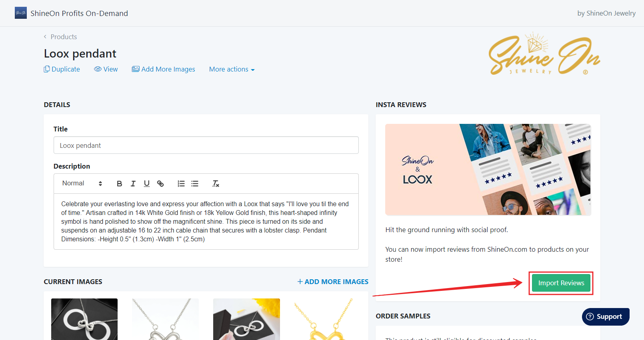Click 'Hit the ground running' text
Screen dimensions: 644x340
point(446,230)
